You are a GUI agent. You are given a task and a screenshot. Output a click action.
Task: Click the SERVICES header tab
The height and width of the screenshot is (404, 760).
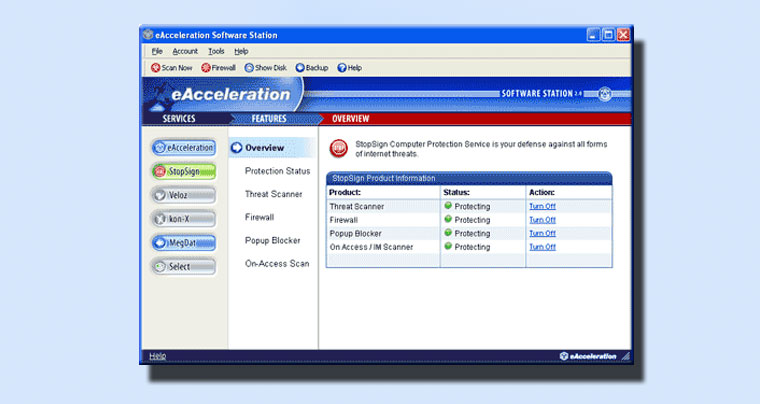pos(179,119)
